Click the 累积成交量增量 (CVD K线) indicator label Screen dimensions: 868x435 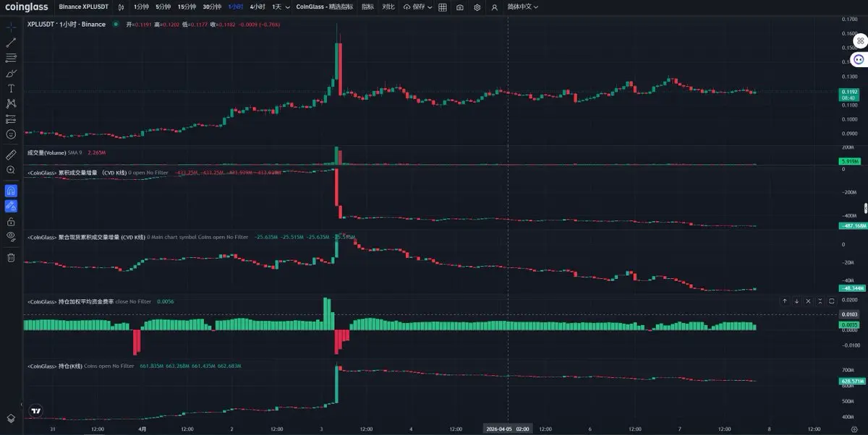click(x=77, y=173)
